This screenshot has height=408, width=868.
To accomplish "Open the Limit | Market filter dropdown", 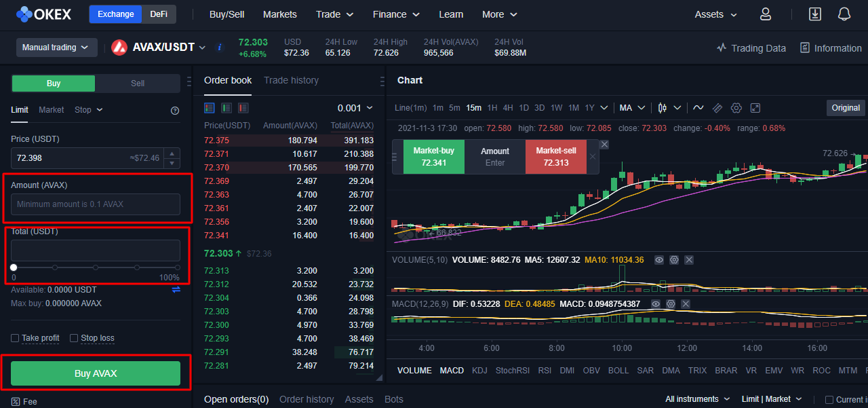I will [772, 399].
